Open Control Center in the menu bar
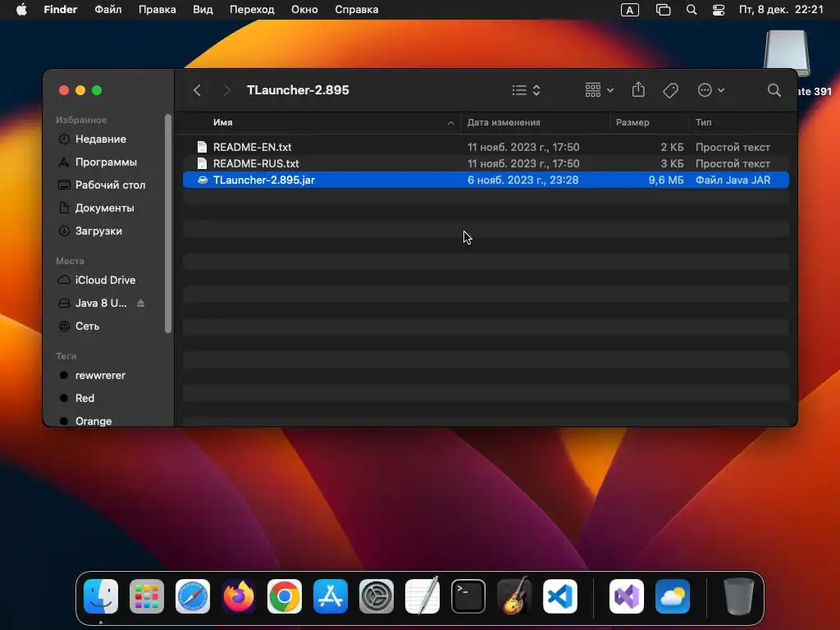Image resolution: width=840 pixels, height=630 pixels. pyautogui.click(x=719, y=10)
